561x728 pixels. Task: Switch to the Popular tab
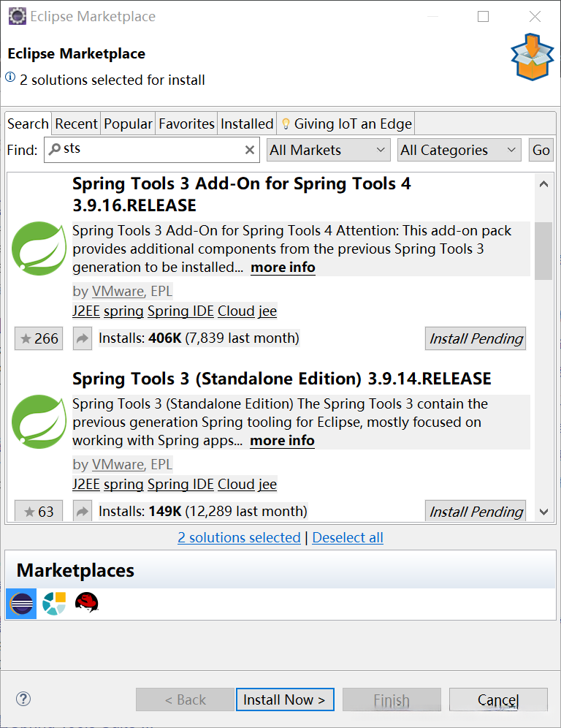click(129, 124)
